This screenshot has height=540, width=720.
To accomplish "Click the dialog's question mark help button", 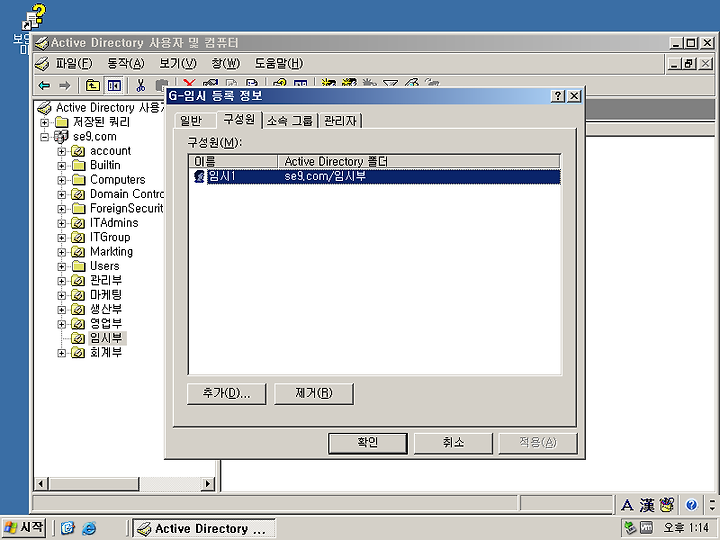I will [558, 96].
